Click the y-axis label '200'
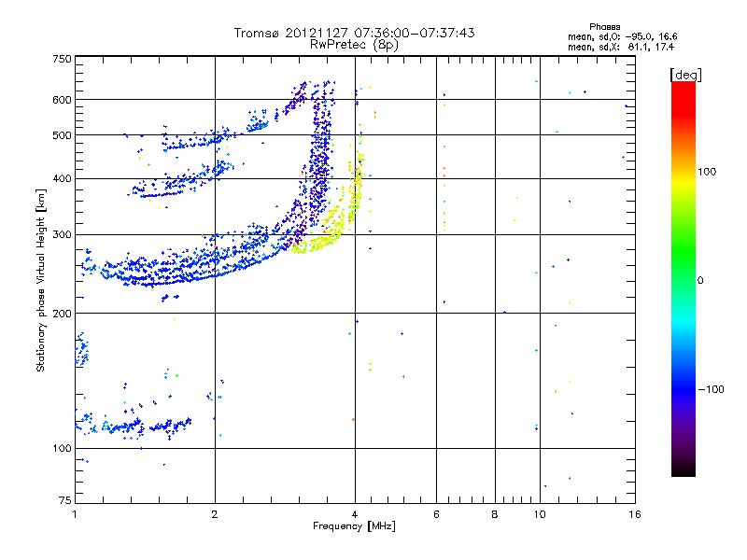This screenshot has width=747, height=560. 63,314
